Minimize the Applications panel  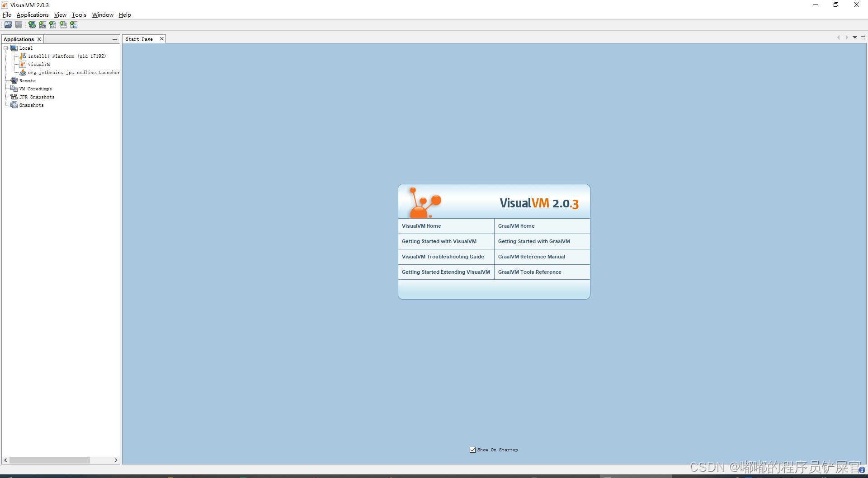pyautogui.click(x=115, y=40)
